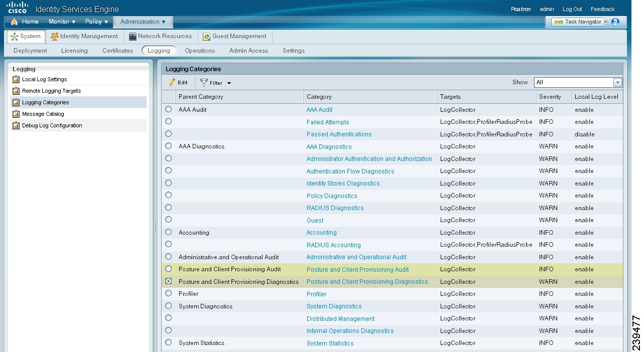Open the Operations tab

200,51
